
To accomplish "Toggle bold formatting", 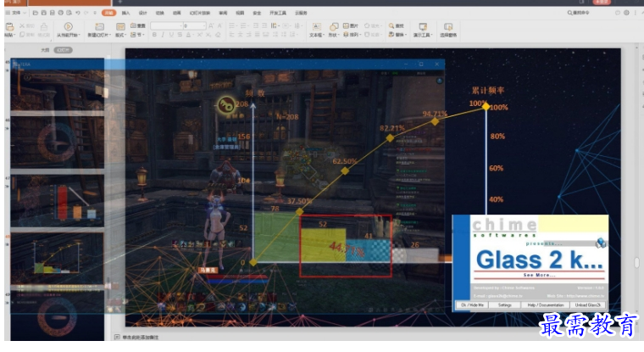I will [154, 35].
